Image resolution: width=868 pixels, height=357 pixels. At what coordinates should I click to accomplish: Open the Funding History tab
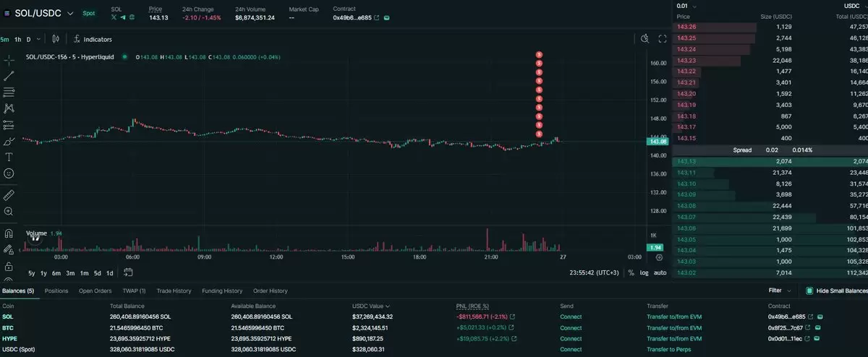coord(222,291)
